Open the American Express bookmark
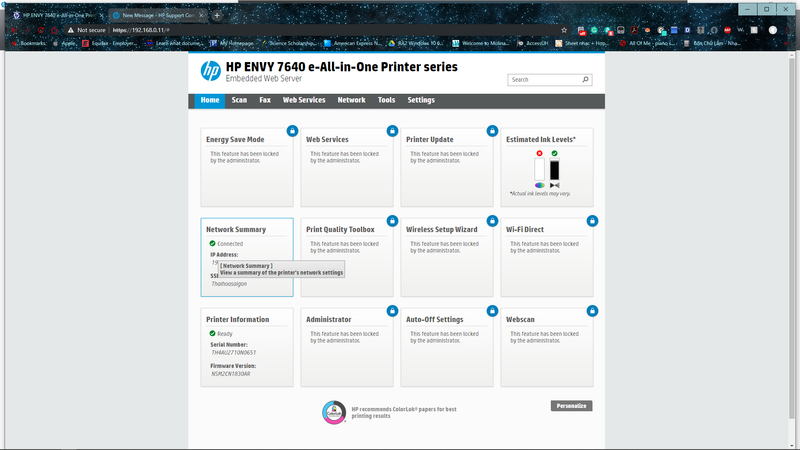Viewport: 800px width, 450px height. click(x=353, y=43)
